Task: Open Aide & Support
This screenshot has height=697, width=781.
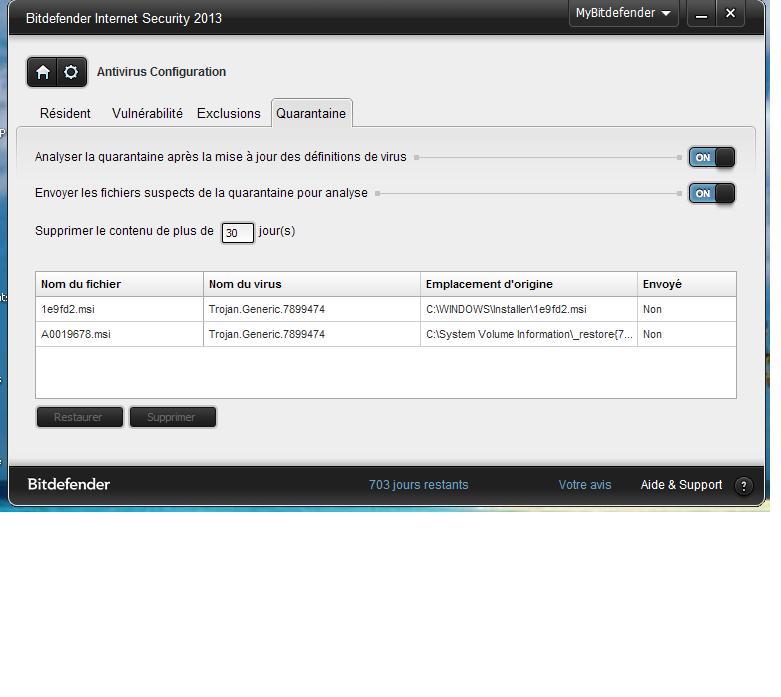Action: click(x=681, y=485)
